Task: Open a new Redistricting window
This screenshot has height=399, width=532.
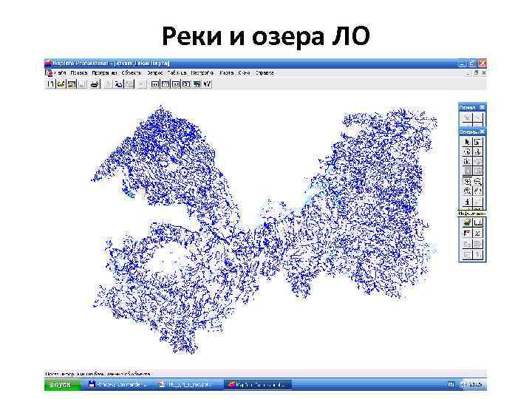Action: click(x=197, y=83)
